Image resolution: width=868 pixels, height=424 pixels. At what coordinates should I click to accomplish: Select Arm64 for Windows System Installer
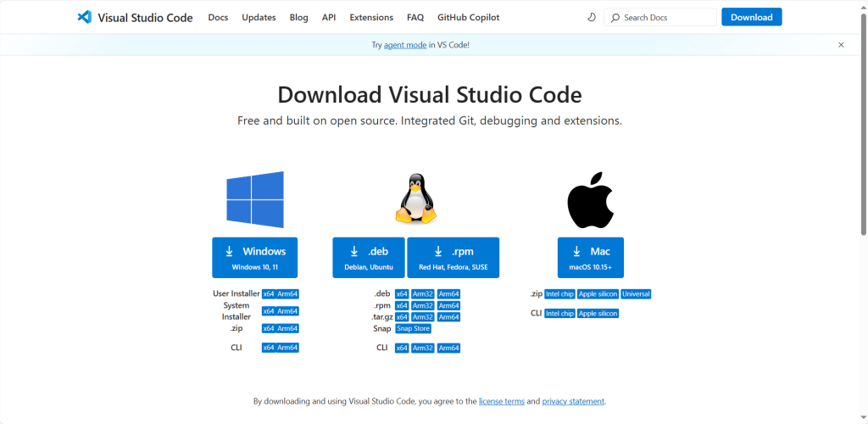(288, 311)
